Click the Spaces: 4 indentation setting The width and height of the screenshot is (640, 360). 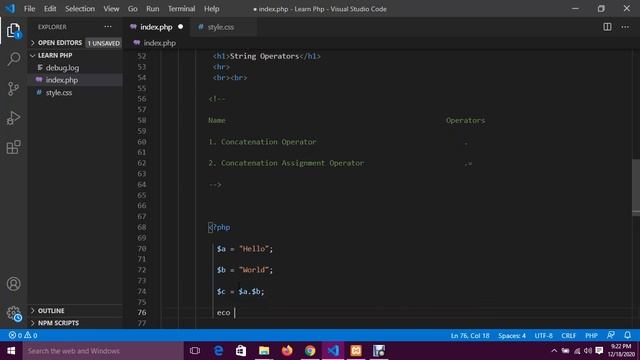(512, 336)
